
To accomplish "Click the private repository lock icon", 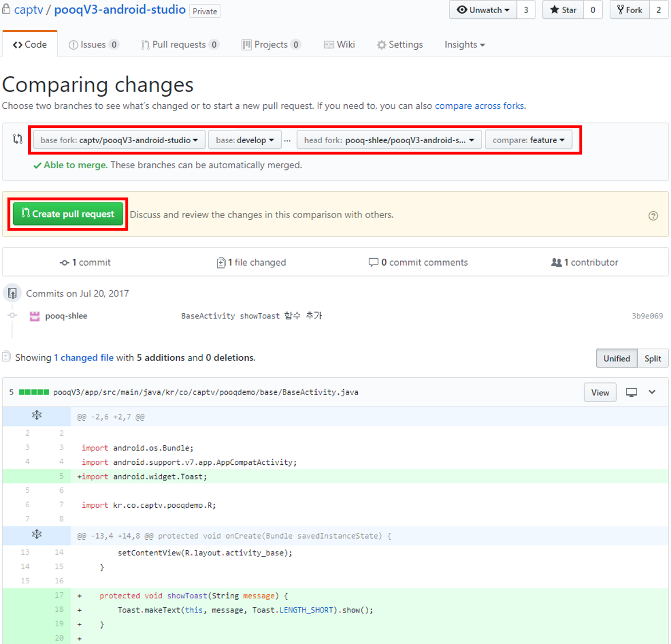I will coord(6,9).
